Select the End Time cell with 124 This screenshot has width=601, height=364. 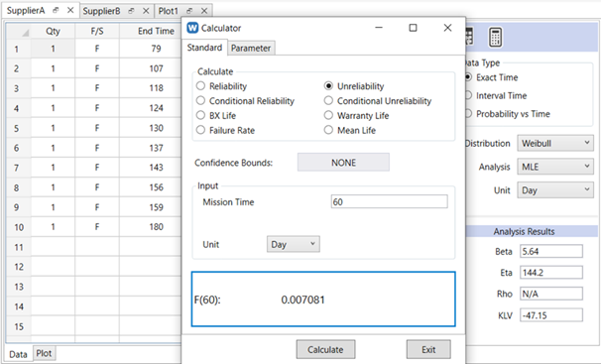(151, 108)
